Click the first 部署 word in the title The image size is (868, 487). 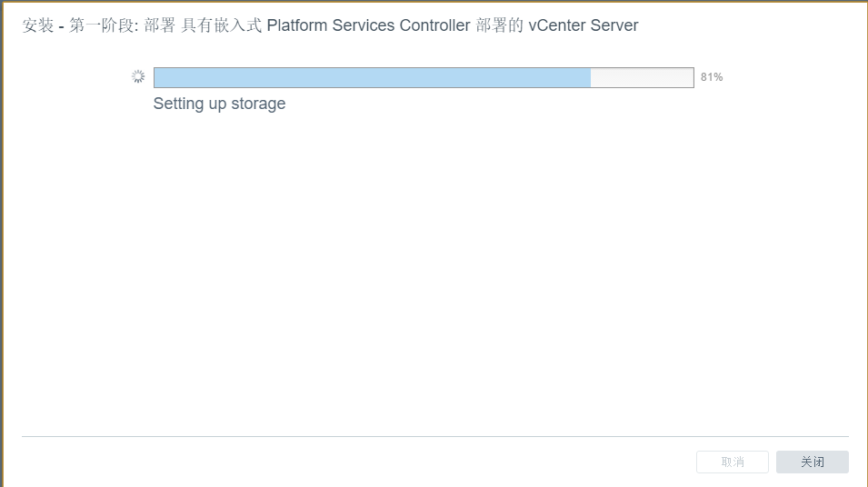(160, 25)
